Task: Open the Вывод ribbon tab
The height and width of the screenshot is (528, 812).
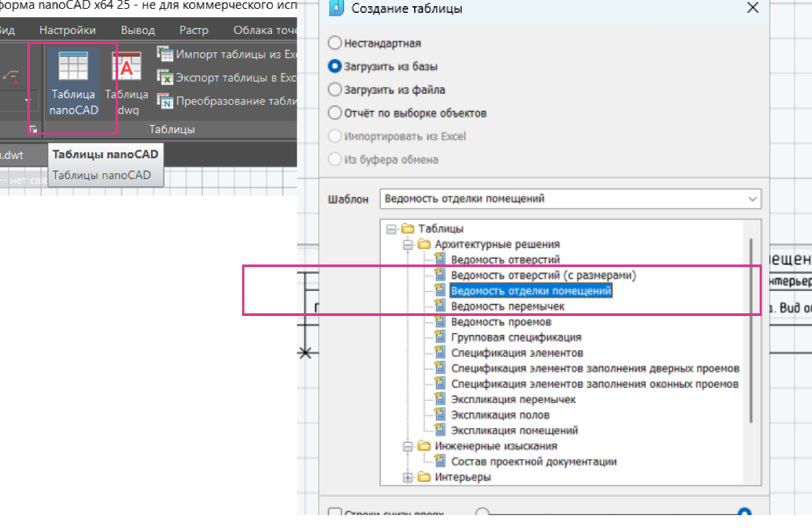Action: click(138, 30)
